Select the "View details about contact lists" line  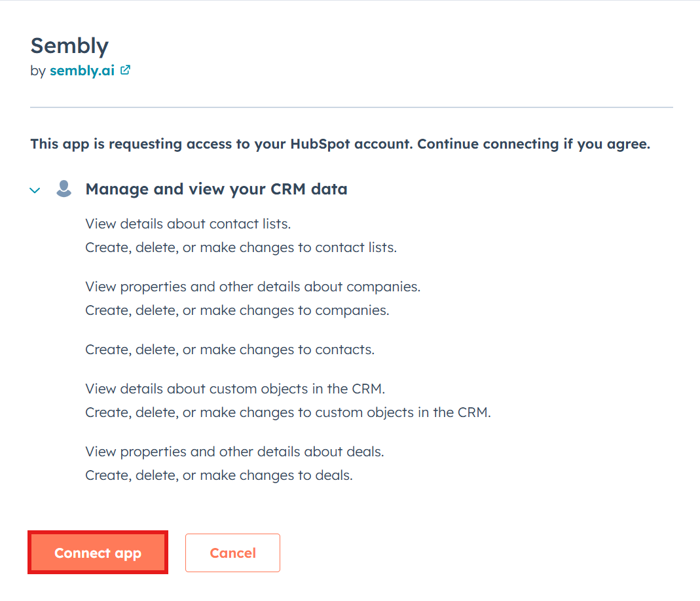188,224
